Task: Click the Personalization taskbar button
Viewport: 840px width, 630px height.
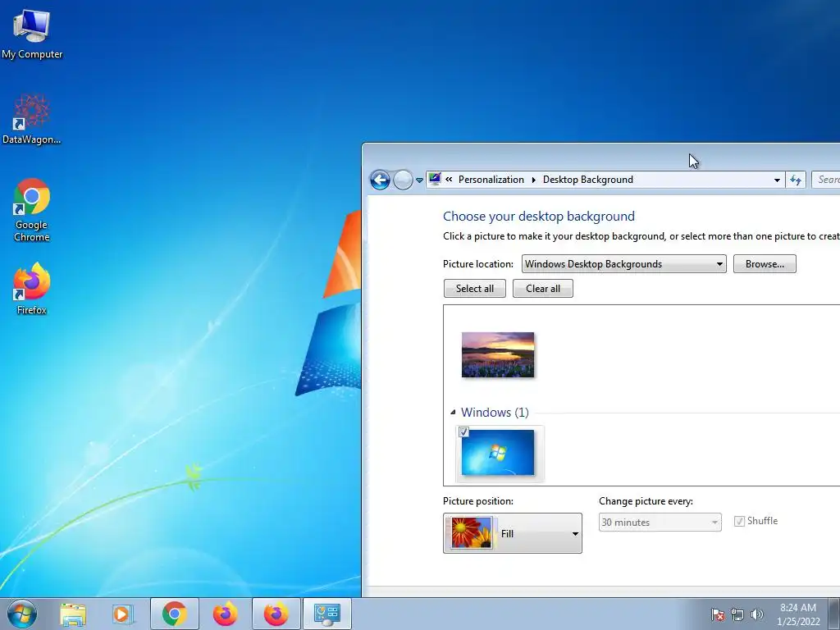Action: pyautogui.click(x=326, y=614)
